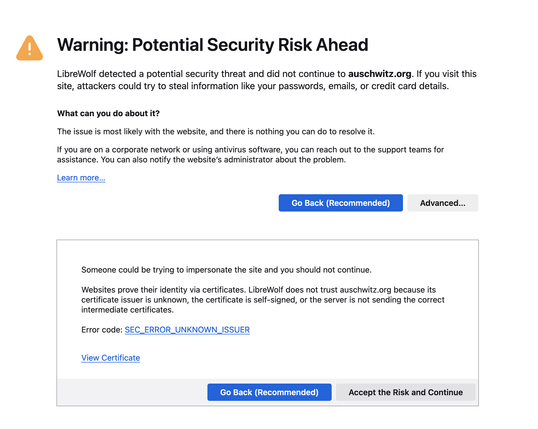Open the View Certificate link
The width and height of the screenshot is (538, 429).
tap(110, 358)
